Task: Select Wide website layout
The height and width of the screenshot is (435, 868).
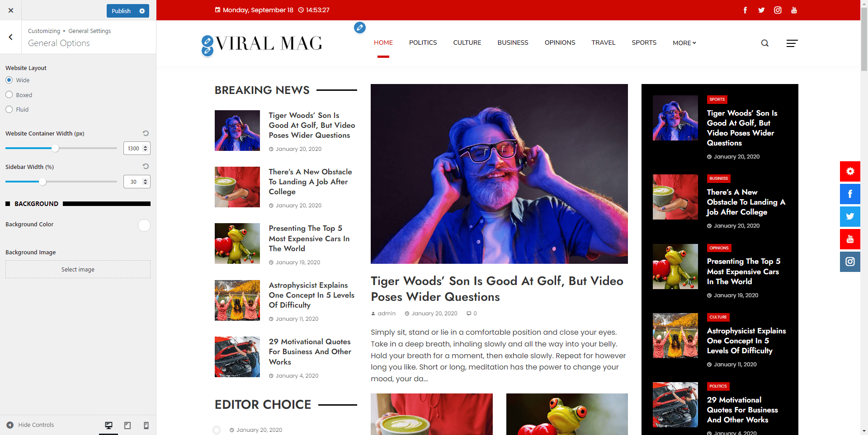Action: click(x=9, y=80)
